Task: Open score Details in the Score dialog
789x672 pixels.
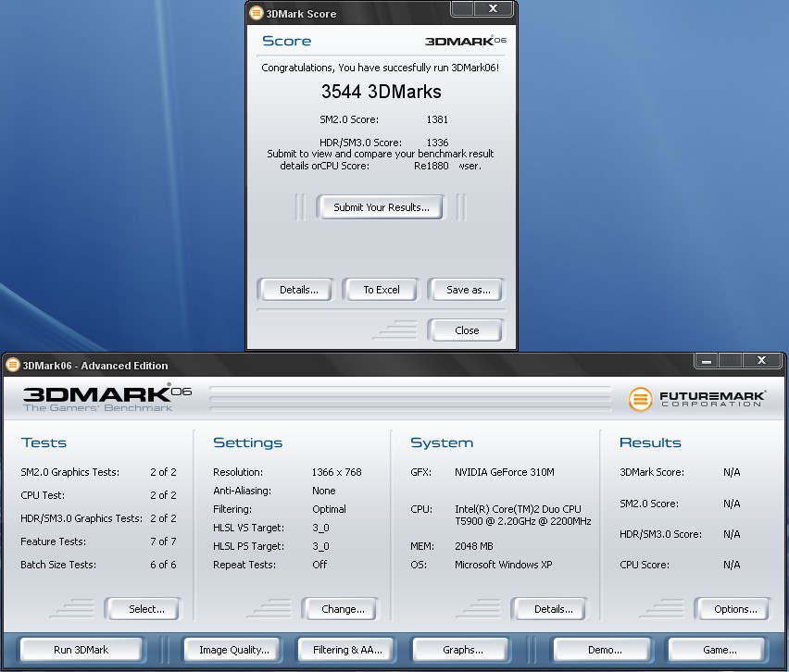Action: [x=299, y=290]
